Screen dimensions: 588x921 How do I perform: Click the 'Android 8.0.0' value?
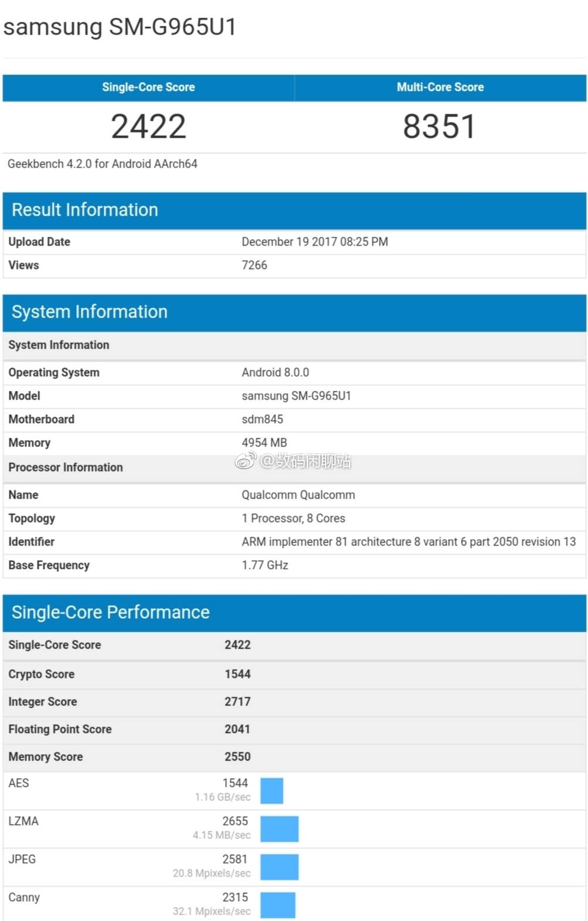pyautogui.click(x=275, y=373)
